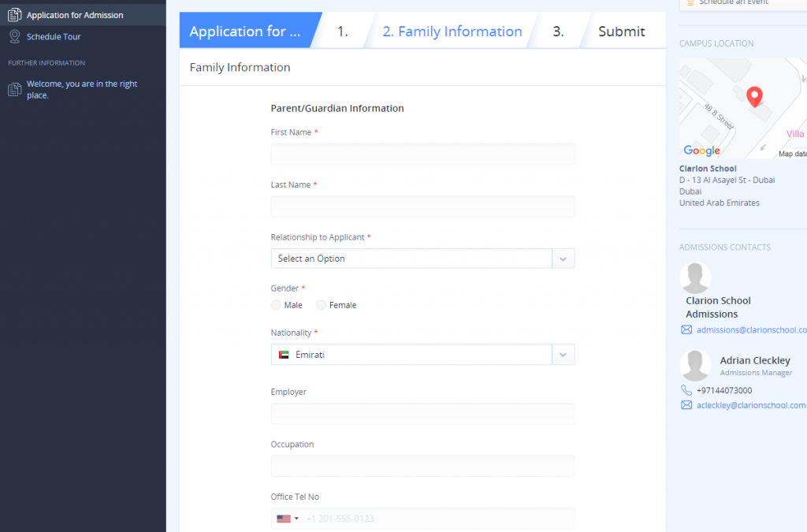Click the Schedule Tour location pin icon

14,36
